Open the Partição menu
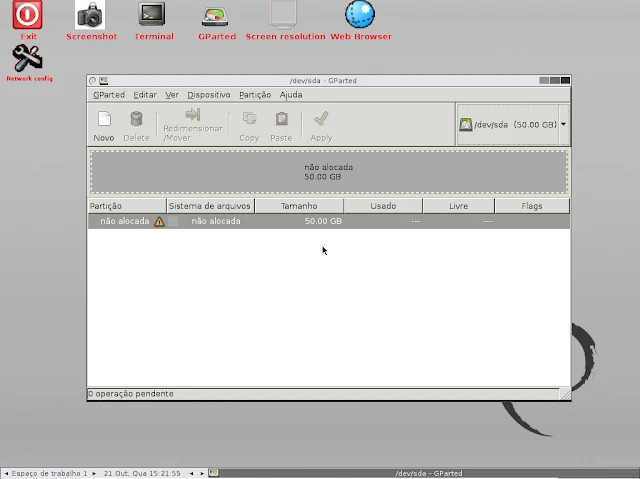Viewport: 640px width, 479px height. (255, 95)
